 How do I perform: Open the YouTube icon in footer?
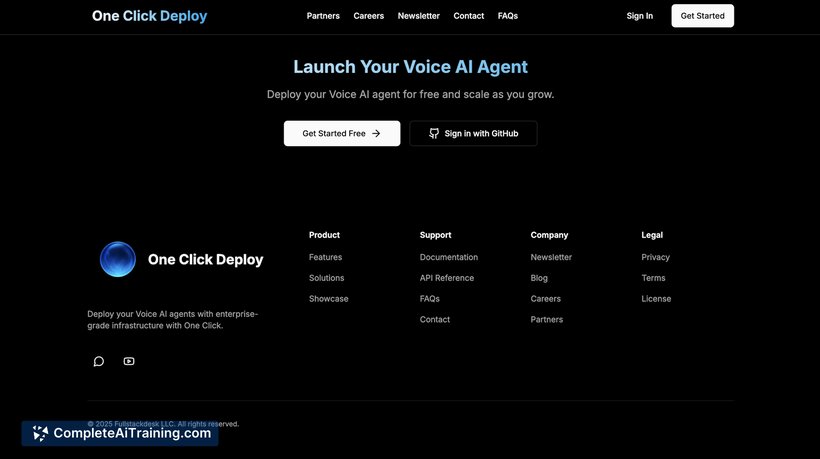pos(129,361)
